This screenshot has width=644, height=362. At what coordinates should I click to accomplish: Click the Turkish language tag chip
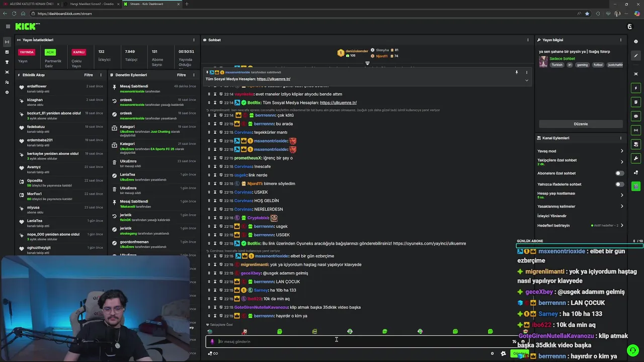557,65
